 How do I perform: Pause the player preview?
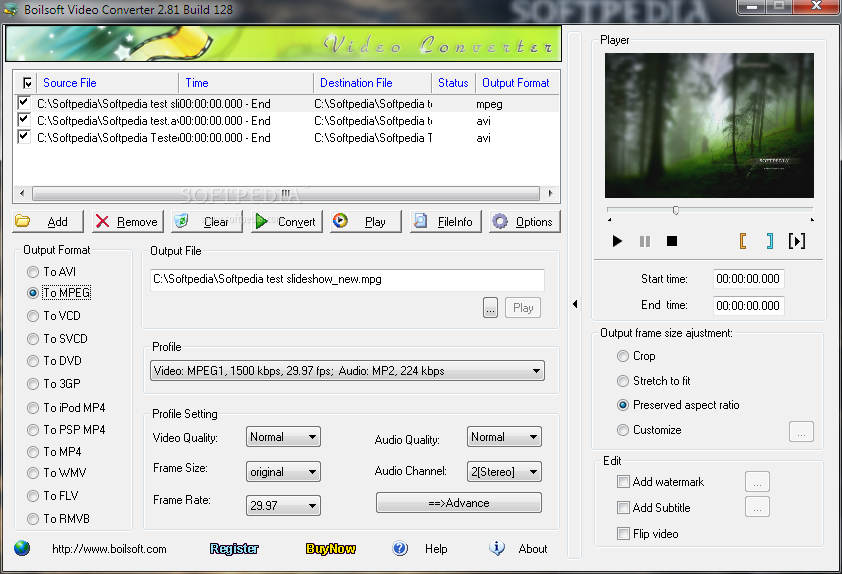coord(645,241)
